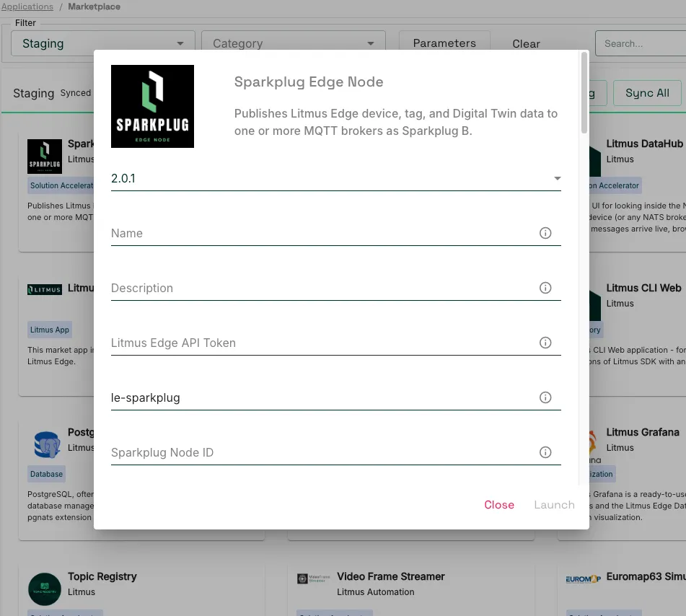The height and width of the screenshot is (616, 686).
Task: Open the Litmus DataHub card title
Action: pos(644,144)
